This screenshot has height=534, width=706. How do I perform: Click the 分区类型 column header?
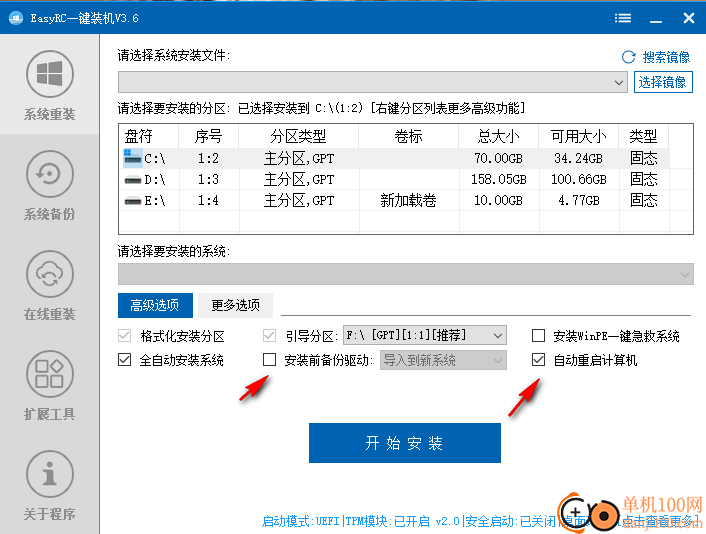tap(299, 136)
